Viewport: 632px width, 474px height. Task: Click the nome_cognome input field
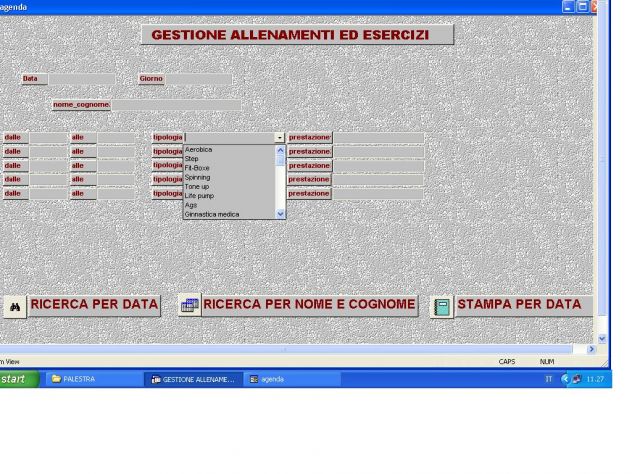tap(177, 105)
